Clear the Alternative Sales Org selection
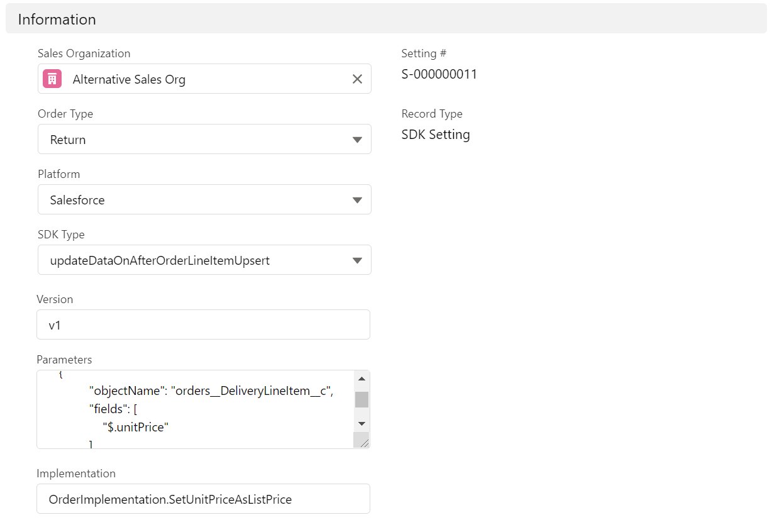Viewport: 772px width, 532px height. click(x=357, y=79)
